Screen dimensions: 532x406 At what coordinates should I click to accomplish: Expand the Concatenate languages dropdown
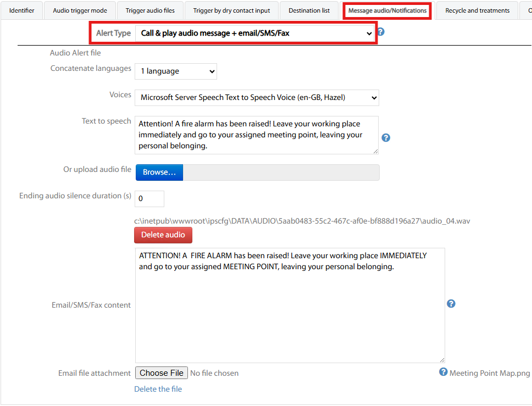tap(176, 71)
